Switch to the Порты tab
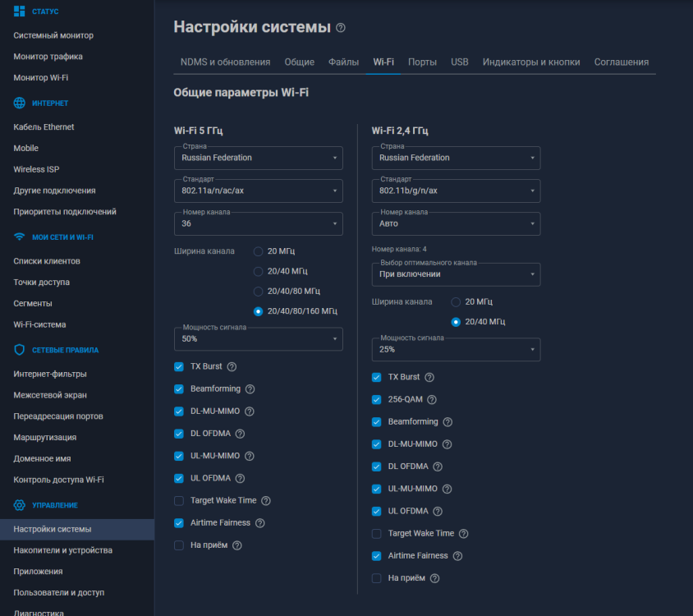The height and width of the screenshot is (616, 693). [422, 62]
